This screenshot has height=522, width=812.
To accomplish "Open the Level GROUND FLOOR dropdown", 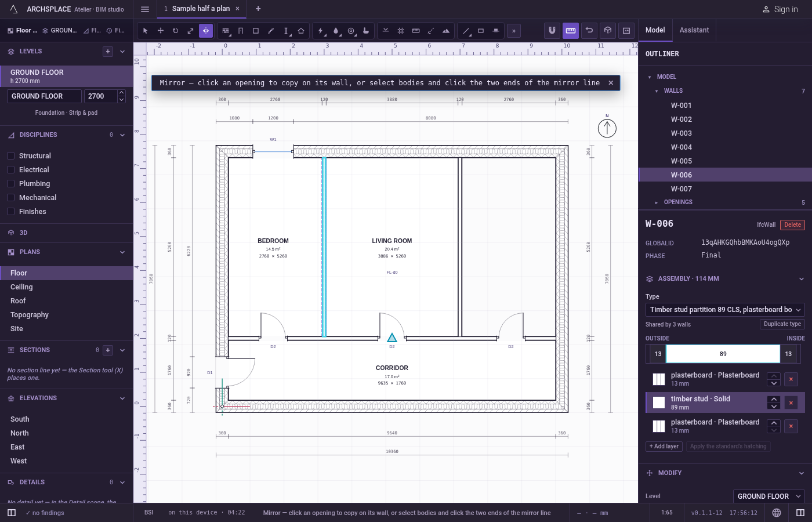I will [769, 496].
